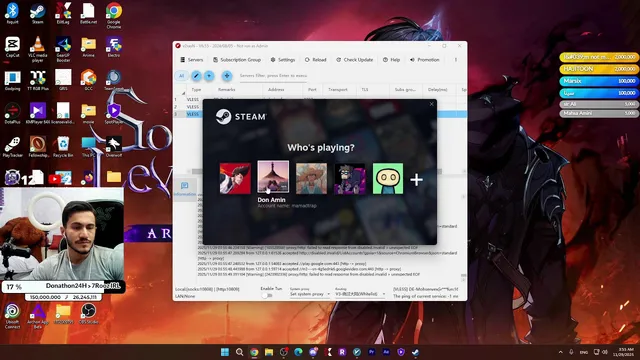Screen dimensions: 640x360
Task: Open Overwolf desktop shortcut
Action: [113, 147]
